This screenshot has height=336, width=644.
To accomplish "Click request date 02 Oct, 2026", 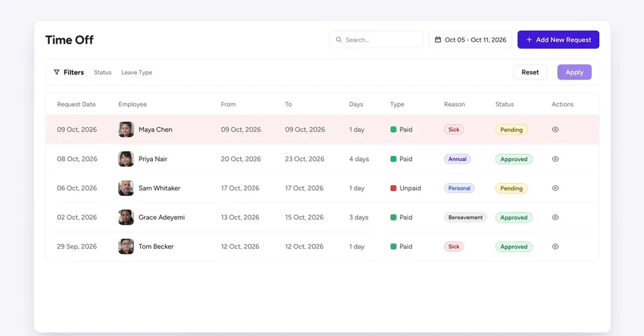I will [76, 217].
